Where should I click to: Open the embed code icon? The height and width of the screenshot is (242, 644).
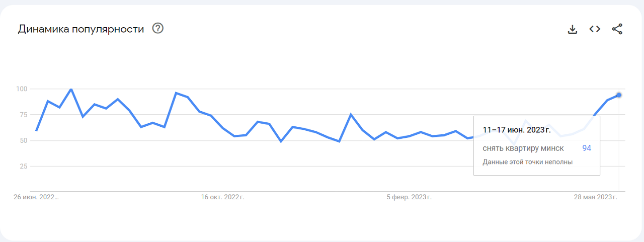pos(595,29)
